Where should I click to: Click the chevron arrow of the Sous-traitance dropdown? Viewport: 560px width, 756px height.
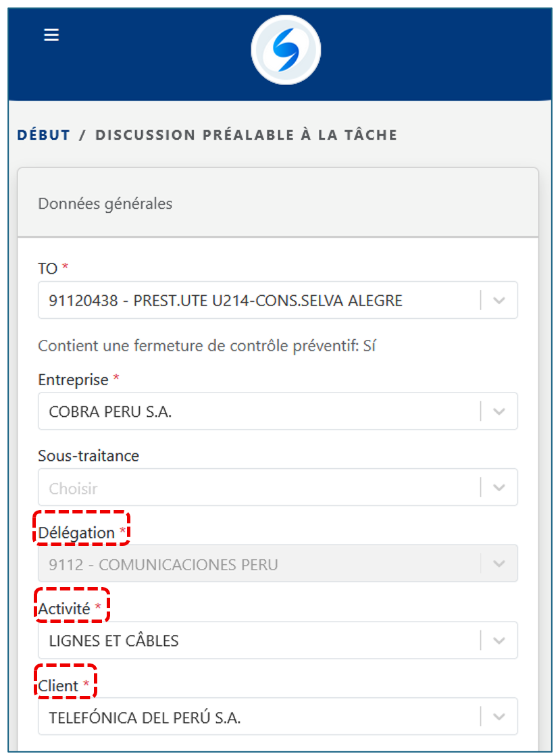(x=499, y=488)
